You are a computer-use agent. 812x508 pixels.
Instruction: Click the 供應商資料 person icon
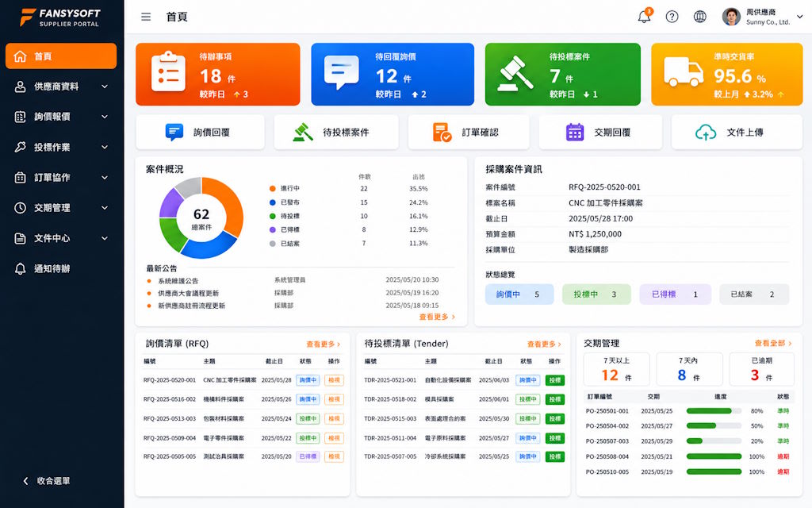(x=20, y=87)
